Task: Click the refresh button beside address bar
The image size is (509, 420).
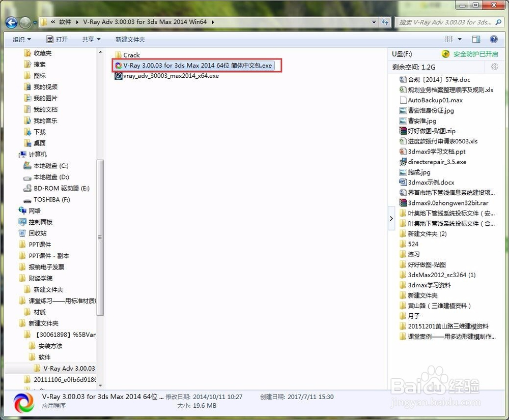Action: pyautogui.click(x=385, y=22)
